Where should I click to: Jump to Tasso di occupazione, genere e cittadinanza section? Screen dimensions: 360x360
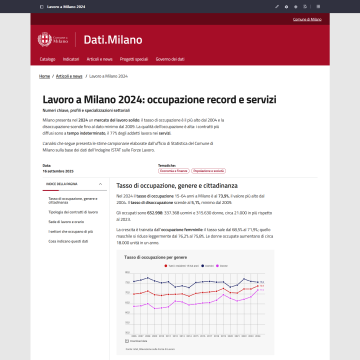coord(73,200)
